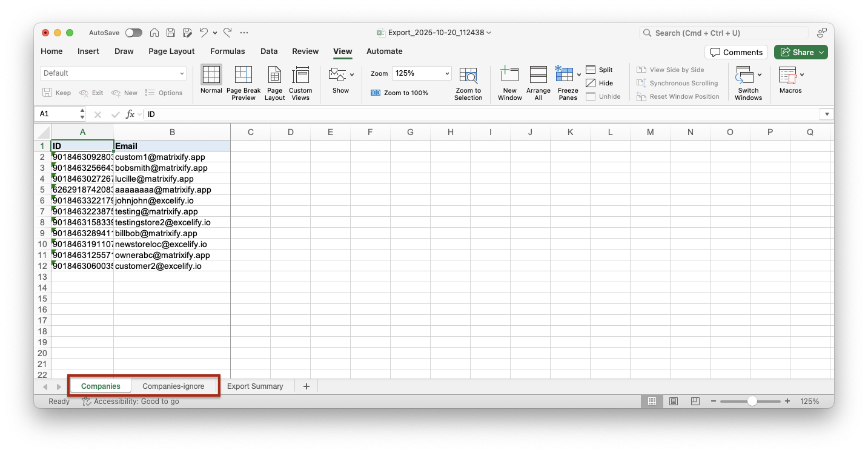This screenshot has width=868, height=453.
Task: Expand the zoom percentage dropdown
Action: [x=448, y=73]
